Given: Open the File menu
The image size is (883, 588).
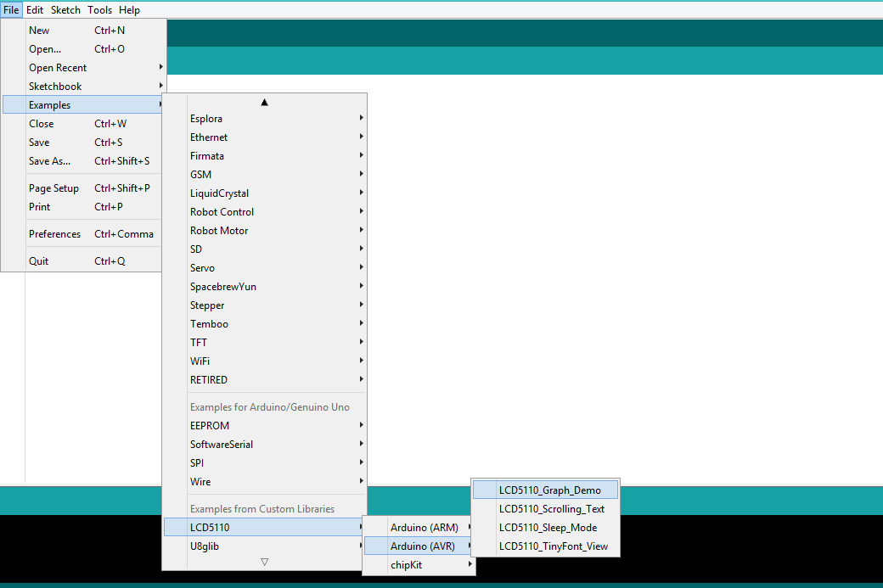Looking at the screenshot, I should coord(11,10).
